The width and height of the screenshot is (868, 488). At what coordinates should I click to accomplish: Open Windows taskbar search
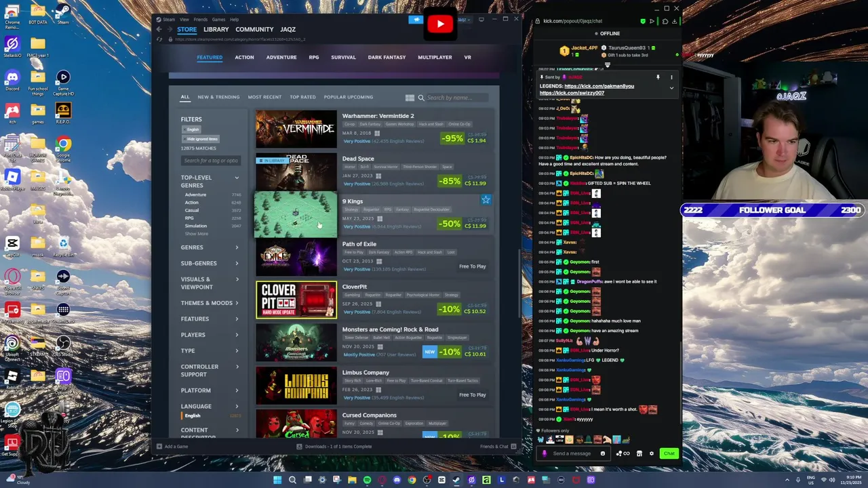point(292,480)
